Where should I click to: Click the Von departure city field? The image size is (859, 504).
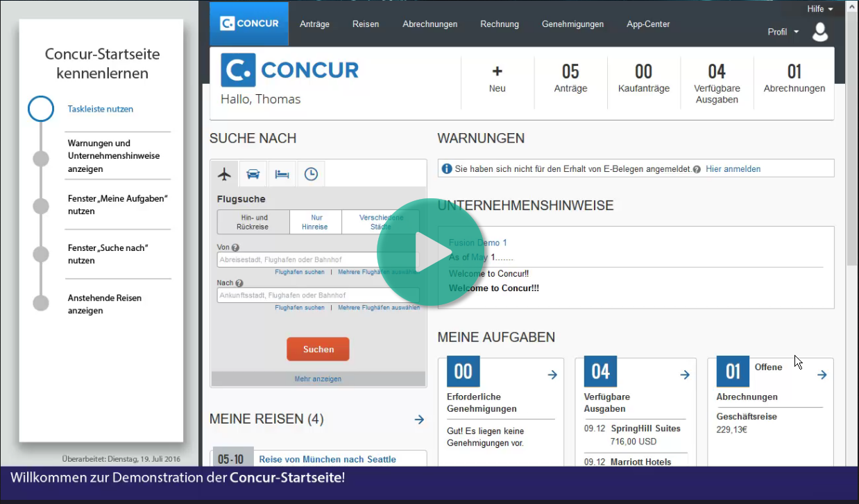point(318,260)
